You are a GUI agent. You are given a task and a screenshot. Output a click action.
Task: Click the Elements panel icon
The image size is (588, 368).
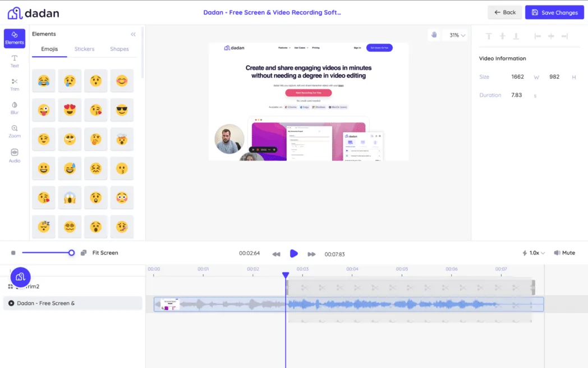15,38
